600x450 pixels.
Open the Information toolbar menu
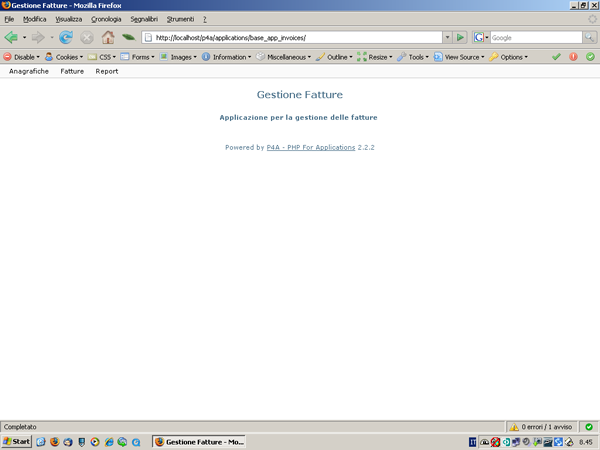click(226, 57)
